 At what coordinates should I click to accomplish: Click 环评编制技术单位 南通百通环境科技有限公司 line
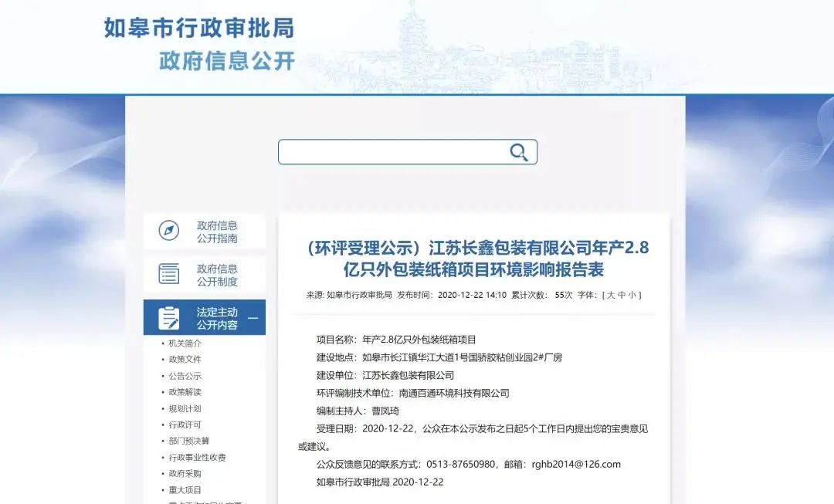tap(412, 394)
